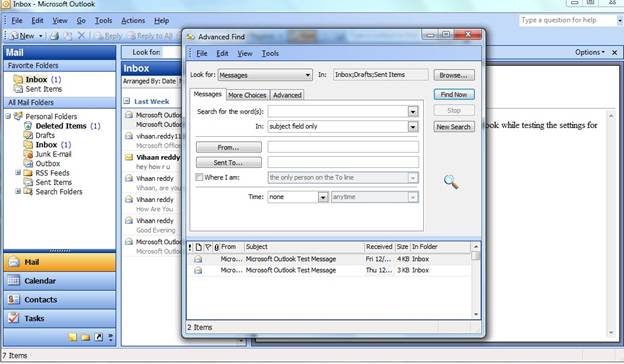Expand the Search Folders tree node
The image size is (624, 364).
click(18, 191)
